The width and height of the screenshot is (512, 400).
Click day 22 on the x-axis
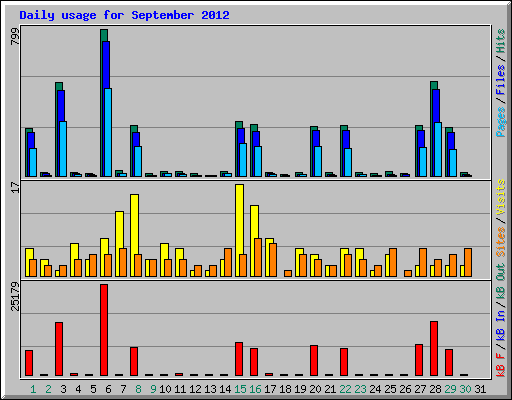pyautogui.click(x=345, y=389)
